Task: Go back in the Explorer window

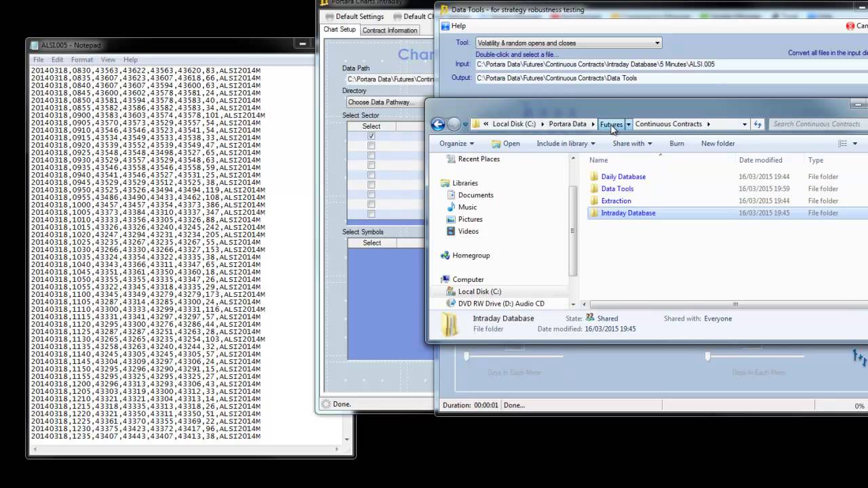Action: pyautogui.click(x=438, y=124)
